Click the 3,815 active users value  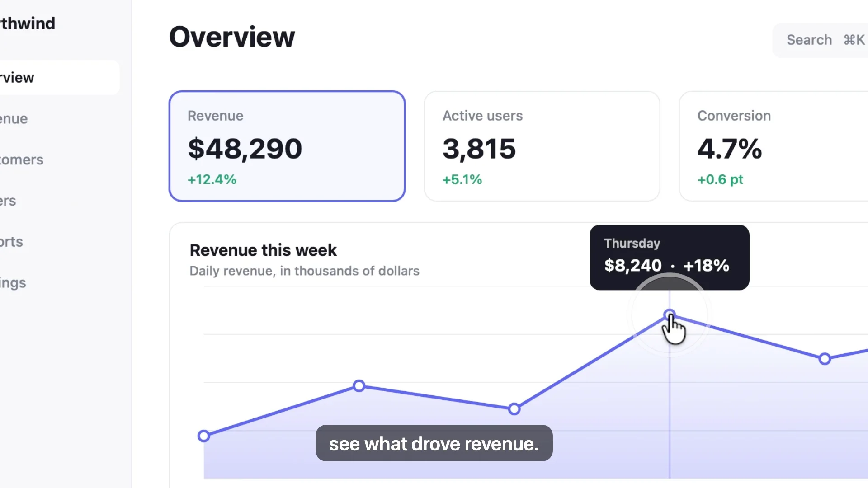[479, 149]
